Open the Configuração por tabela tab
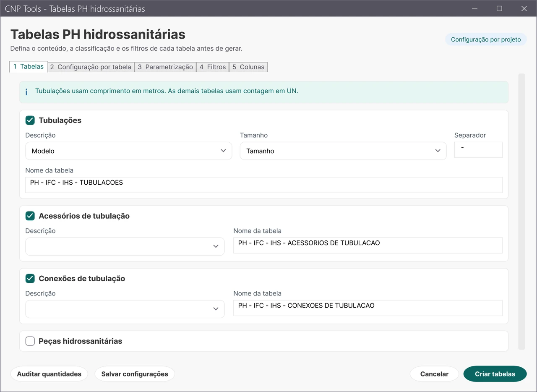The image size is (537, 392). pos(91,67)
